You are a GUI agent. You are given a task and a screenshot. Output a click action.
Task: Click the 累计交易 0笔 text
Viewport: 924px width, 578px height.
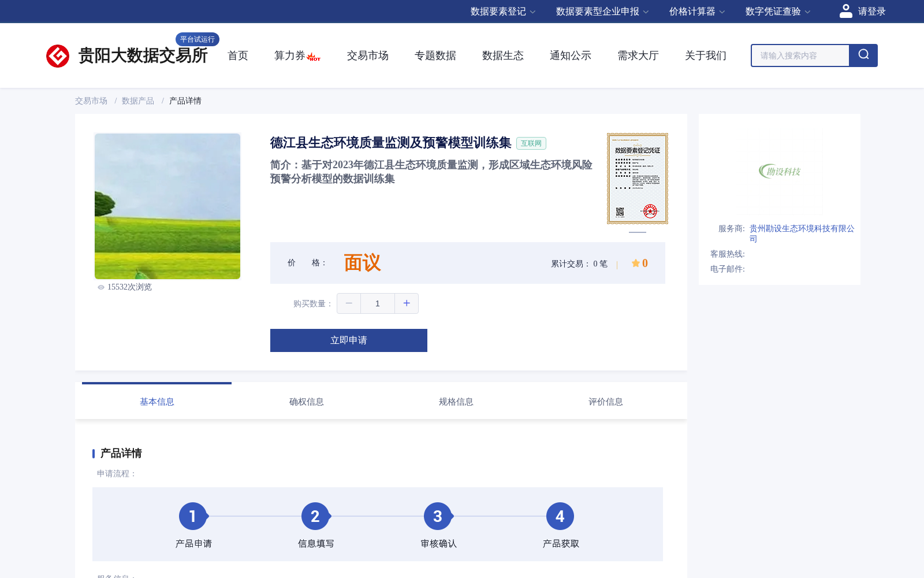(579, 264)
